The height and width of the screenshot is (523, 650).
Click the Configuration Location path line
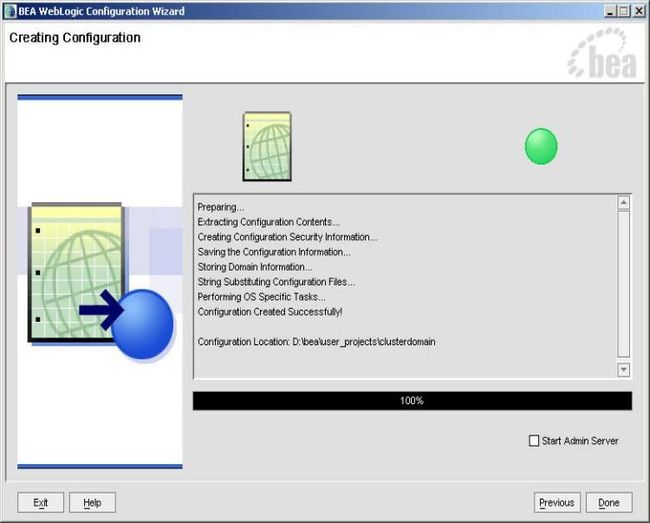(x=316, y=341)
